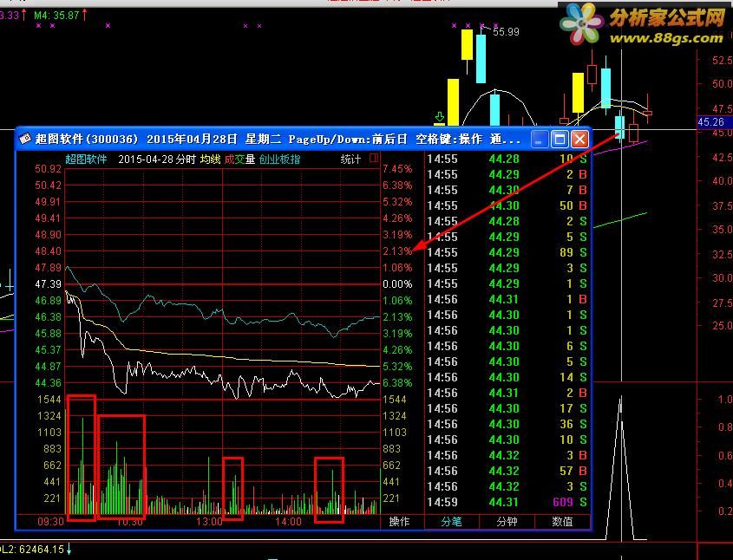Click the 7.45% percentage axis label
Image resolution: width=733 pixels, height=560 pixels.
397,169
